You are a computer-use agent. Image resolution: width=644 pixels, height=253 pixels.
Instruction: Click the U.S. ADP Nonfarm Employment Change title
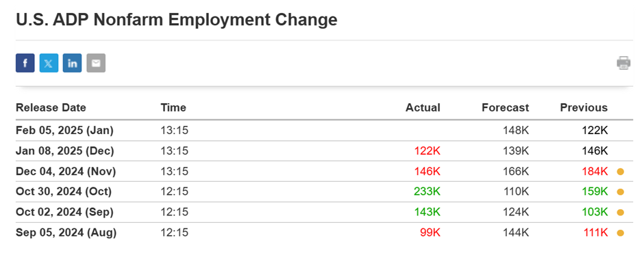(177, 20)
